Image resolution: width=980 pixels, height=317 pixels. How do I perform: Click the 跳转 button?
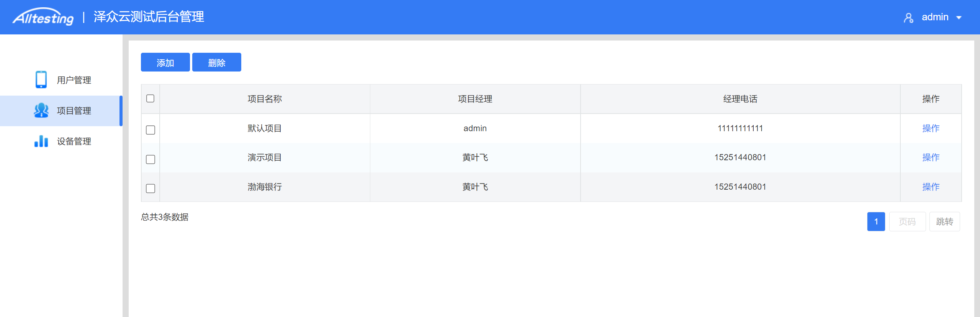[944, 221]
